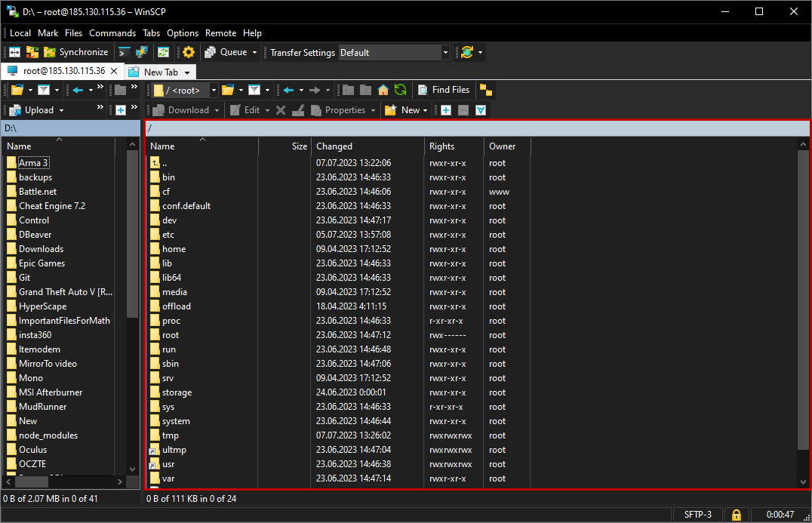Toggle synchronized browsing icon left of Synchronize
This screenshot has width=812, height=523.
click(x=32, y=53)
